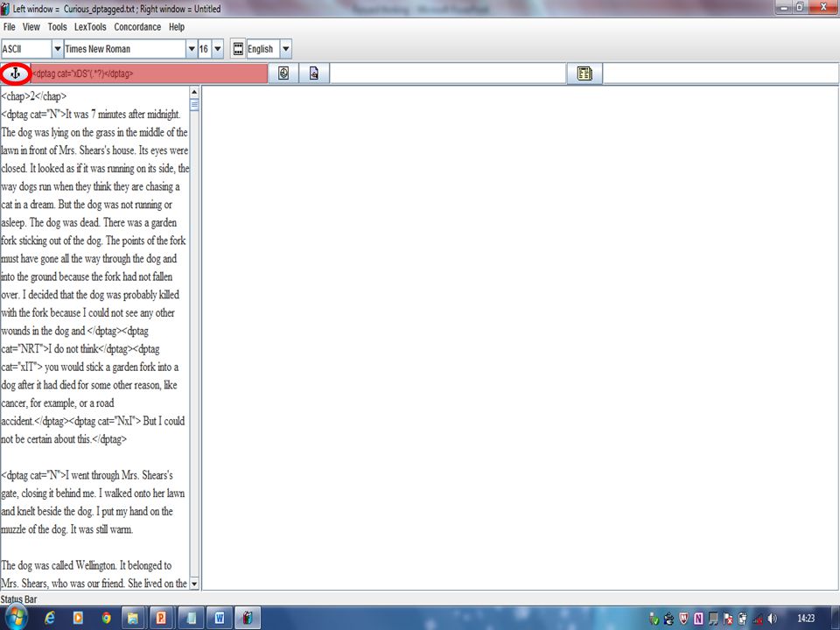Viewport: 840px width, 630px height.
Task: Switch to the notepad window in taskbar
Action: 191,619
